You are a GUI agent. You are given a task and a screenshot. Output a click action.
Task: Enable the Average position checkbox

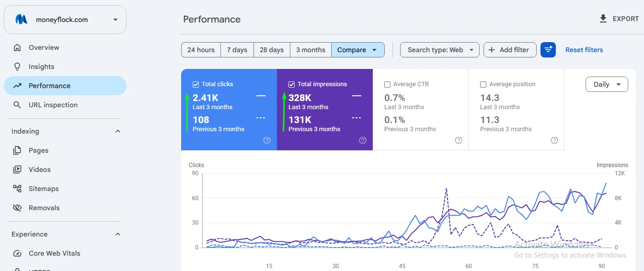point(483,84)
